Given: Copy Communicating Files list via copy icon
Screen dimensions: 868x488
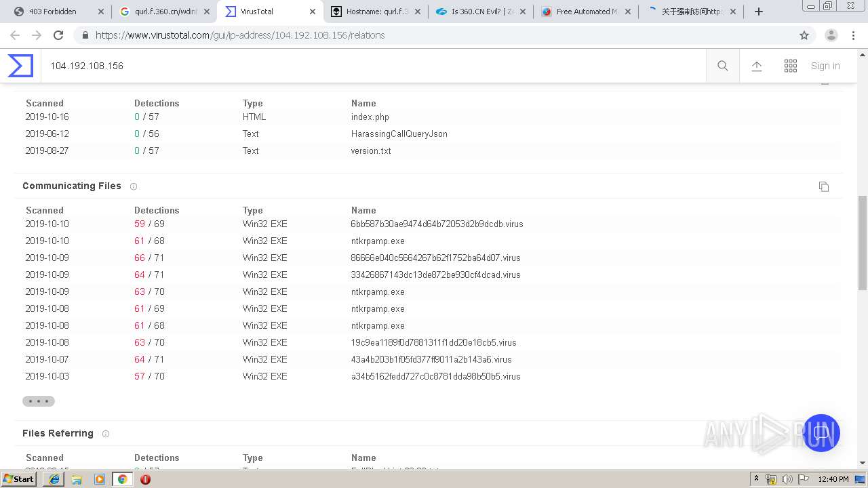Looking at the screenshot, I should click(x=824, y=186).
